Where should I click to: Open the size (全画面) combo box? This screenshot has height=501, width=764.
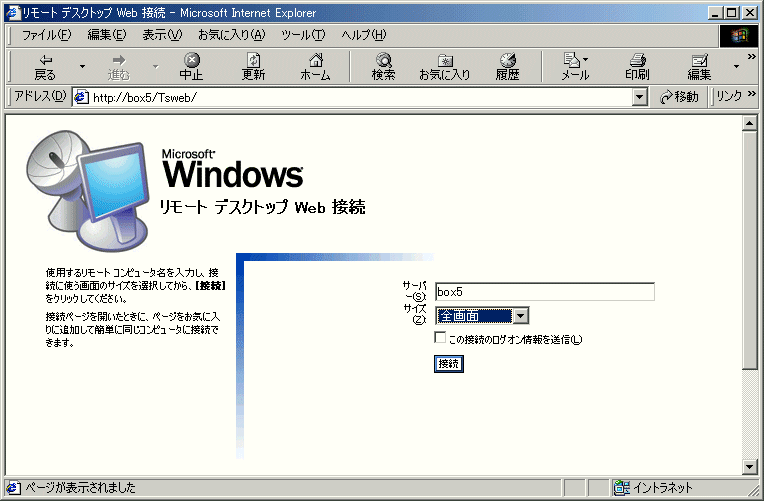[x=482, y=316]
